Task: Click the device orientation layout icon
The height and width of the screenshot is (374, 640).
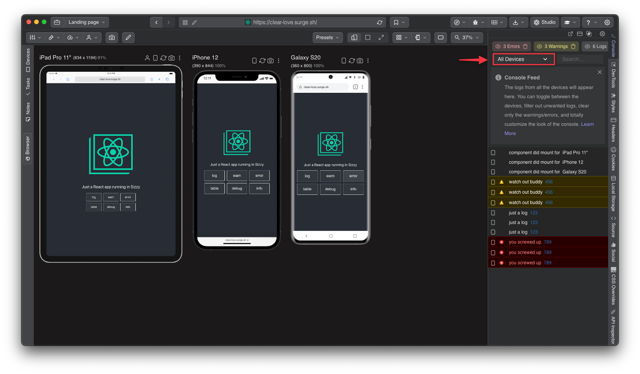Action: (354, 38)
